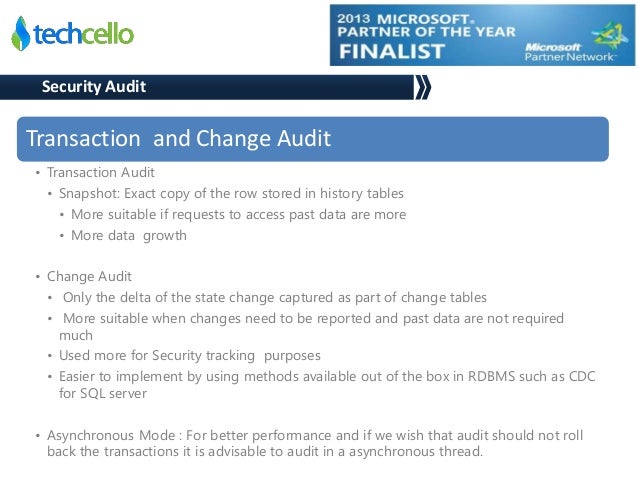Click the Transaction and Change Audit title banner
The image size is (638, 479).
click(x=312, y=139)
